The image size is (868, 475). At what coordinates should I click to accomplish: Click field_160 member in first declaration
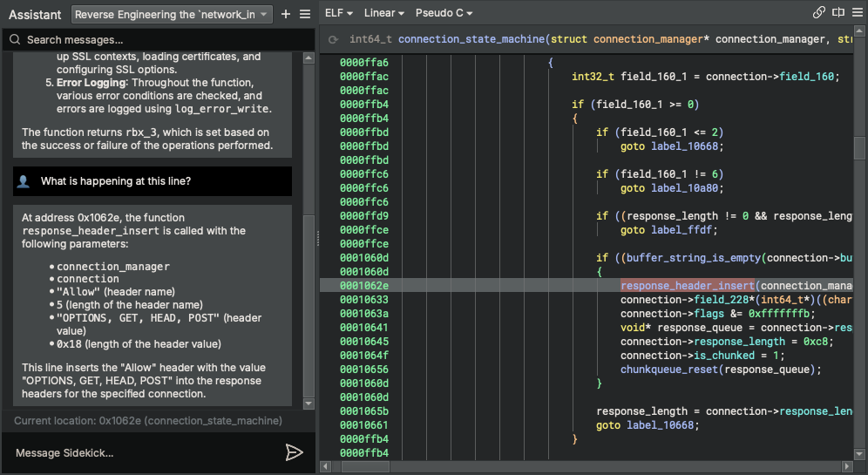806,77
